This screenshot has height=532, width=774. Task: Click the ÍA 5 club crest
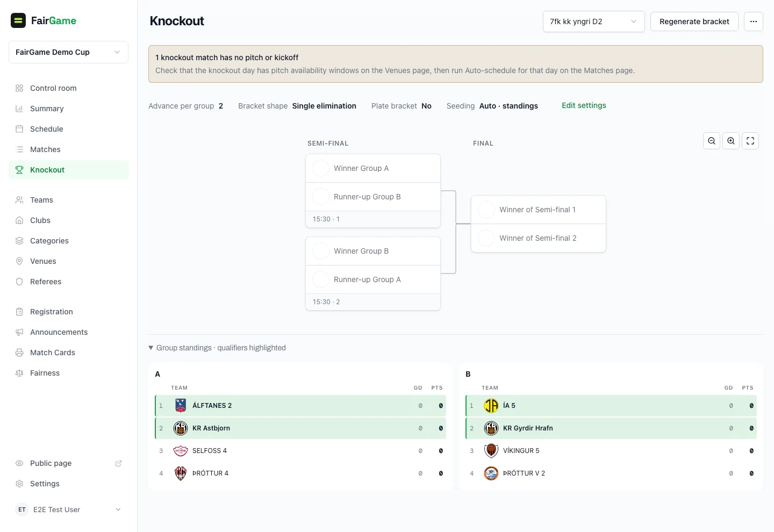tap(491, 406)
